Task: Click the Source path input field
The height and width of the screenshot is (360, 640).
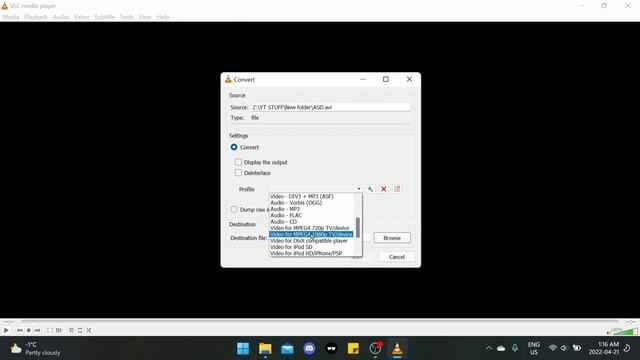Action: (331, 107)
